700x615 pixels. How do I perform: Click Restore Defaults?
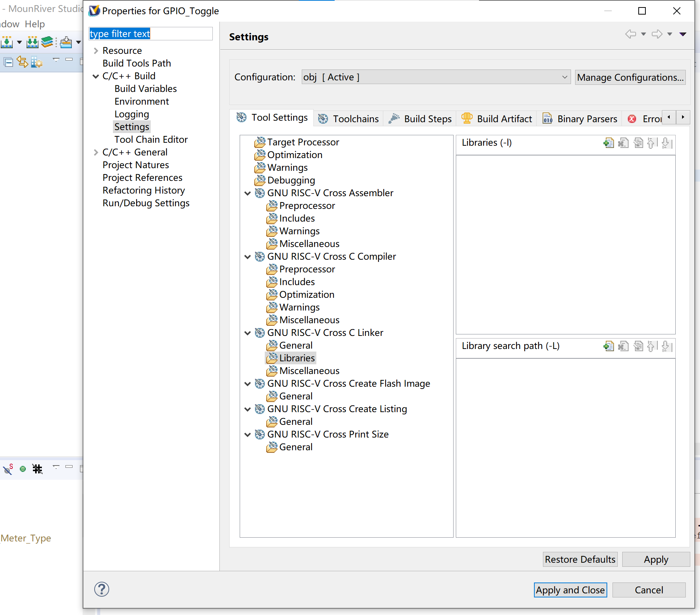580,559
